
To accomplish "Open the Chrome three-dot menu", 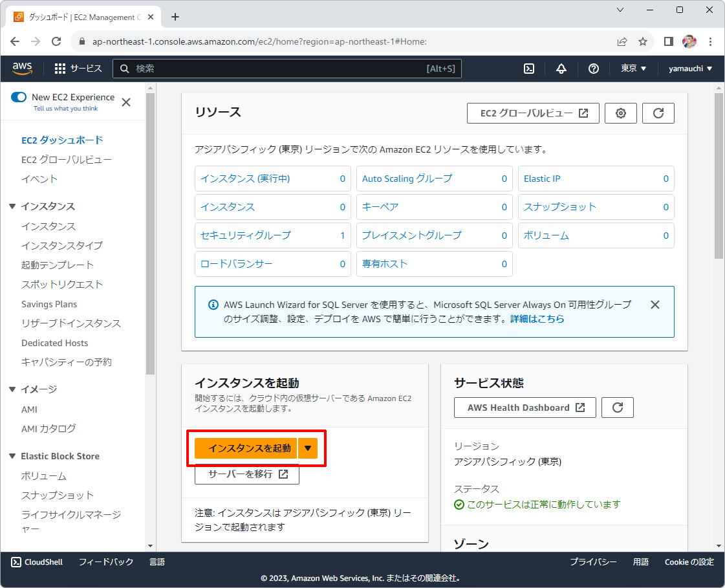I will (711, 41).
